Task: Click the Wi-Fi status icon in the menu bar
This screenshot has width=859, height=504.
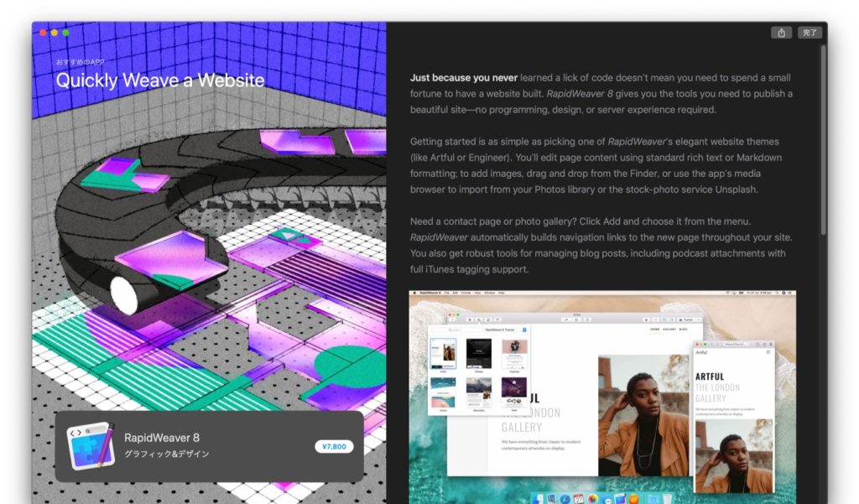Action: click(x=728, y=292)
